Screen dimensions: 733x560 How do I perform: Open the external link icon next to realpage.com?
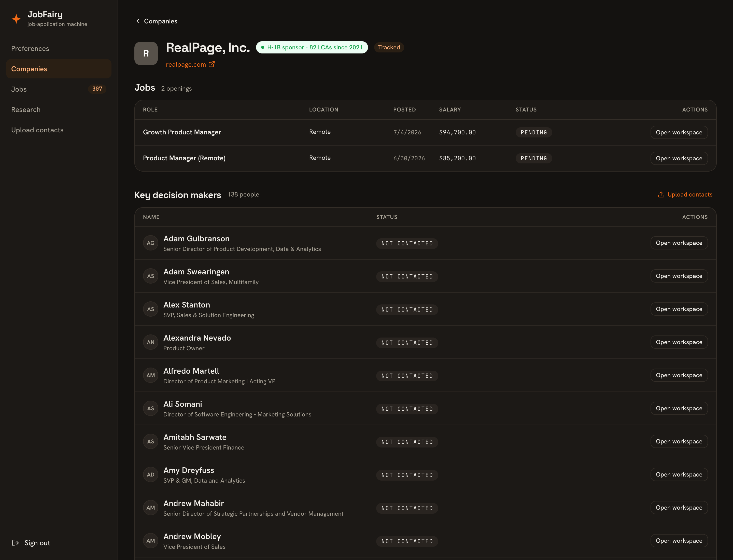[x=212, y=64]
